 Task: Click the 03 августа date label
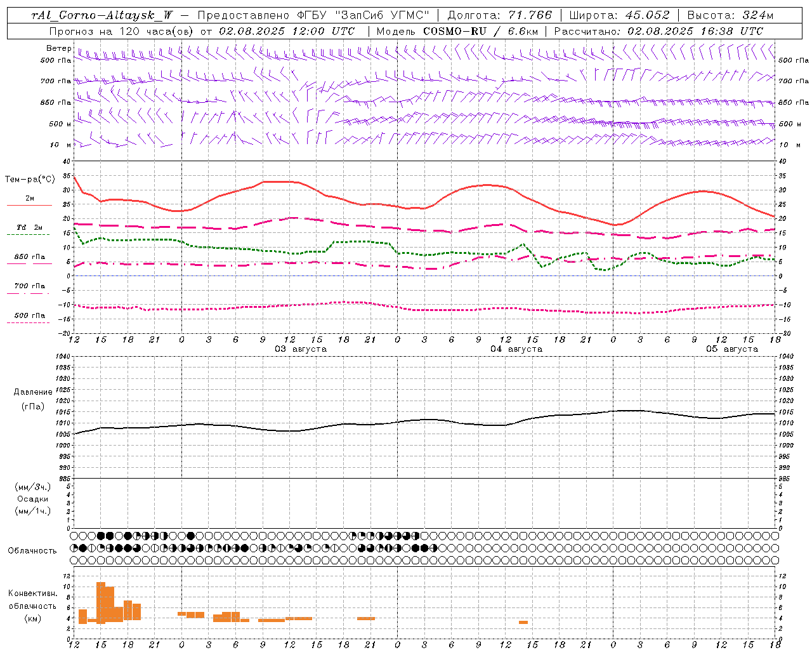pyautogui.click(x=301, y=349)
